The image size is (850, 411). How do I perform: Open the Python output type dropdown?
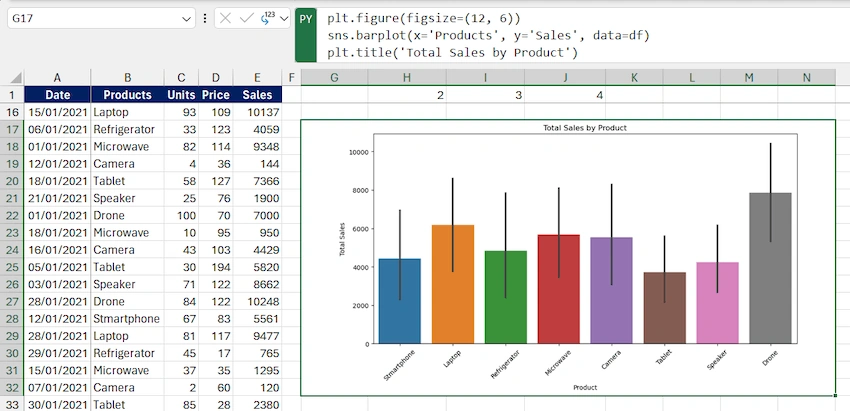(284, 19)
